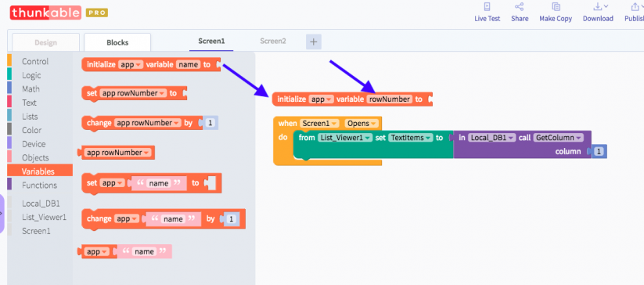Open the Lists blocks category
Image resolution: width=644 pixels, height=285 pixels.
point(30,116)
